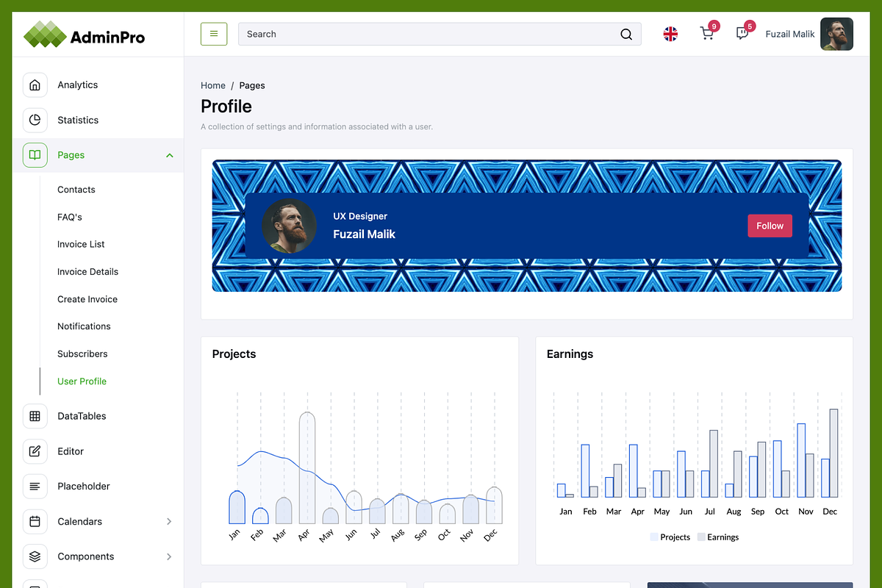Collapse the Pages menu chevron

[x=170, y=155]
